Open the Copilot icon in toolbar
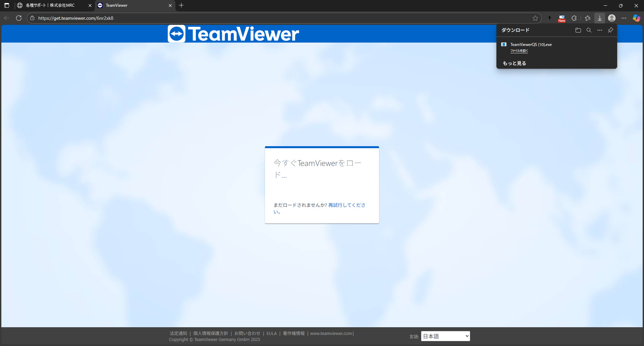Viewport: 644px width, 346px height. [636, 18]
